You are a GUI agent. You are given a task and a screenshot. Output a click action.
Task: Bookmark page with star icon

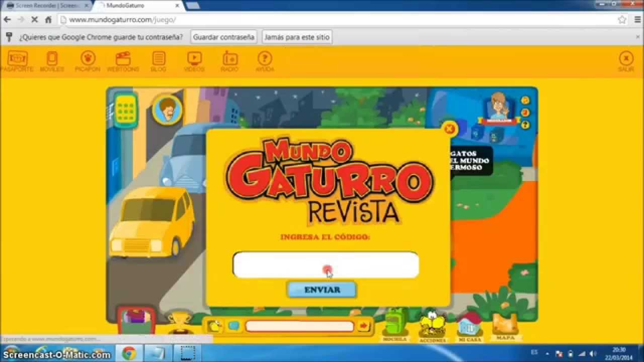(x=622, y=20)
